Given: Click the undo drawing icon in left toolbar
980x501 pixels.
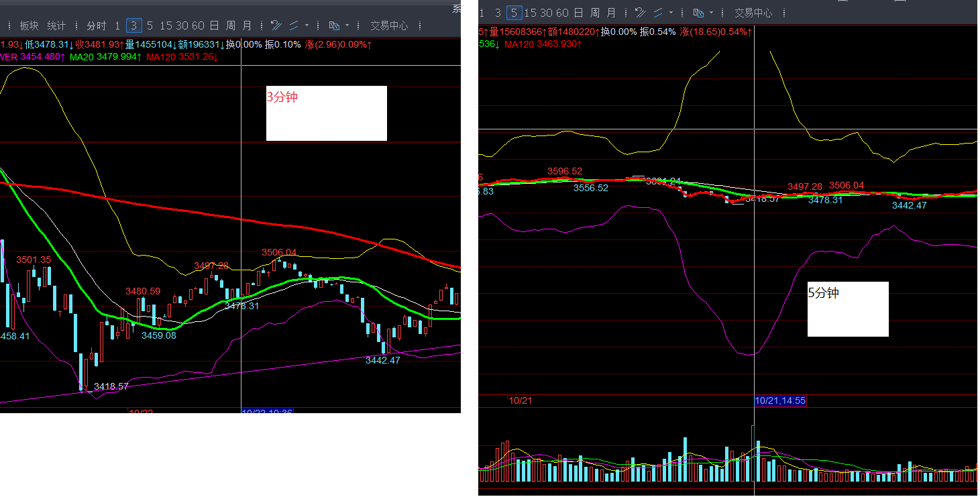Looking at the screenshot, I should point(276,25).
